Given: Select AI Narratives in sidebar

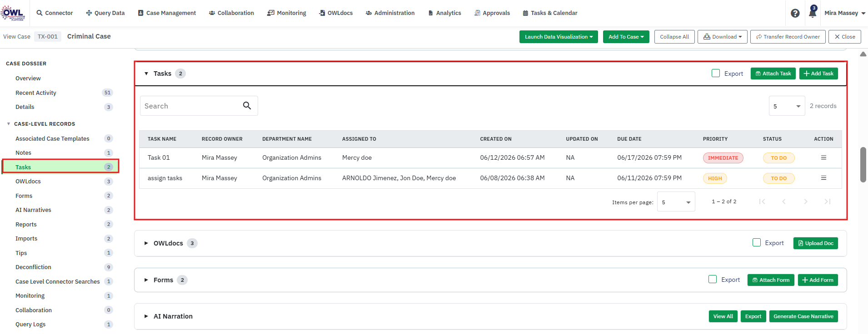Looking at the screenshot, I should point(33,210).
